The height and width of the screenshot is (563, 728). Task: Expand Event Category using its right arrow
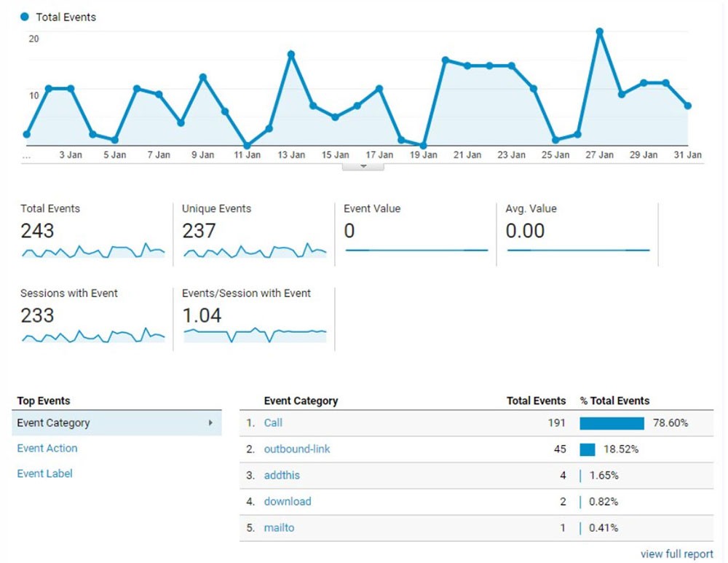210,422
